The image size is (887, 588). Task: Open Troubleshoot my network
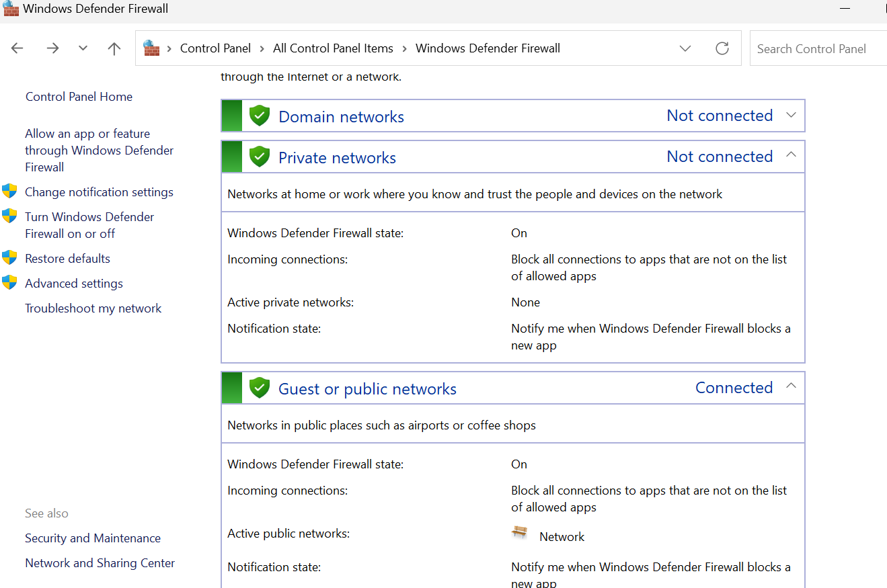coord(93,308)
